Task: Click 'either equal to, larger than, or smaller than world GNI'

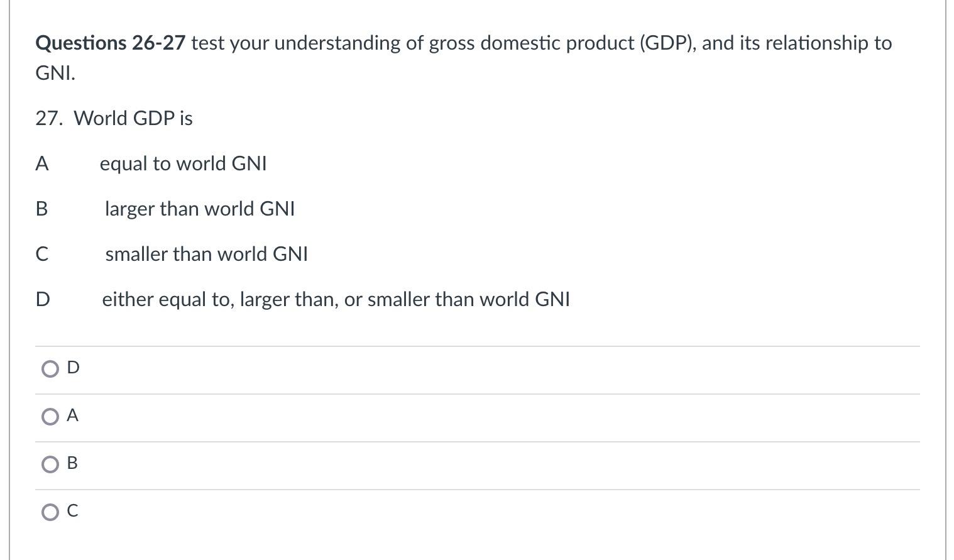Action: coord(336,299)
